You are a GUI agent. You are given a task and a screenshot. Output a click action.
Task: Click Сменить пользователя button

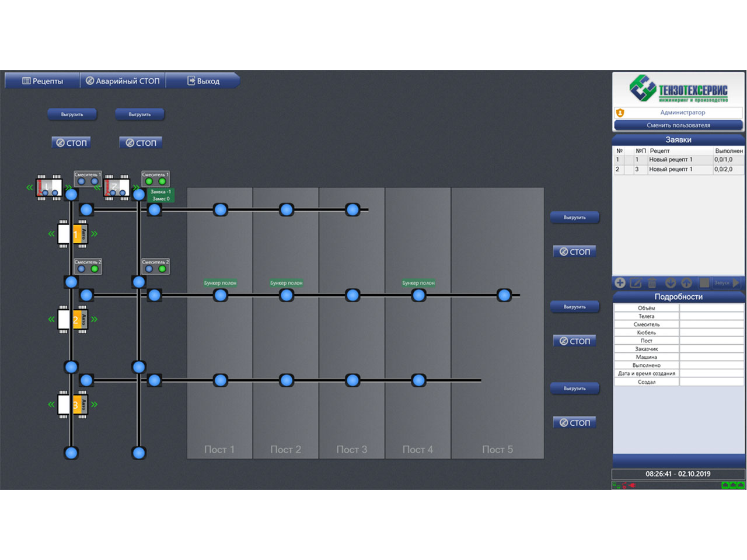click(x=678, y=125)
